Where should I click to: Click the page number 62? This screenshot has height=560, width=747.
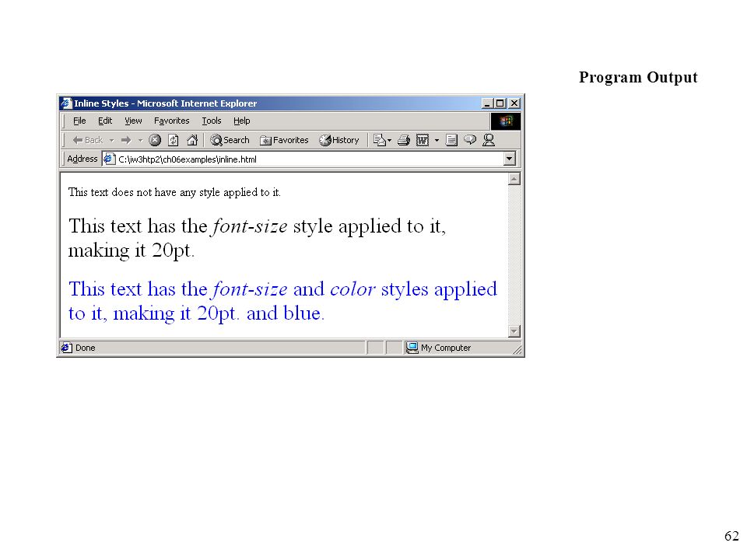(731, 536)
